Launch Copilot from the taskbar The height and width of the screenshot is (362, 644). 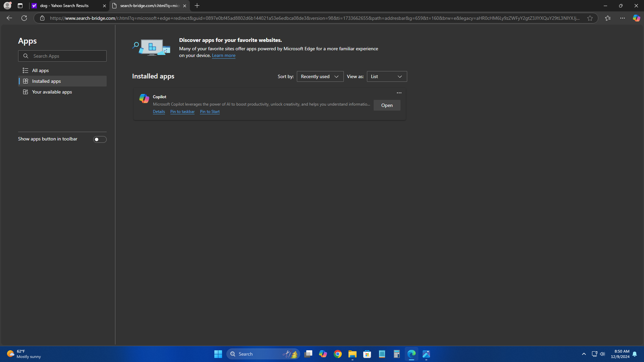pos(323,354)
